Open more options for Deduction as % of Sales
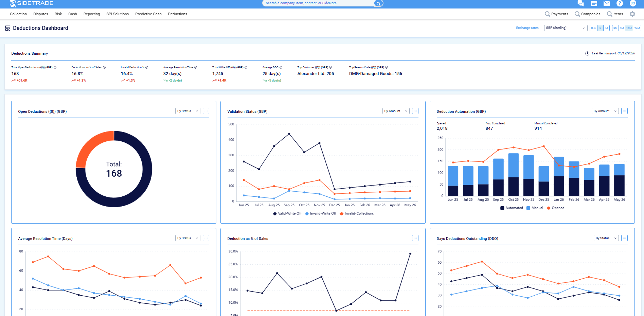This screenshot has width=644, height=316. click(415, 238)
